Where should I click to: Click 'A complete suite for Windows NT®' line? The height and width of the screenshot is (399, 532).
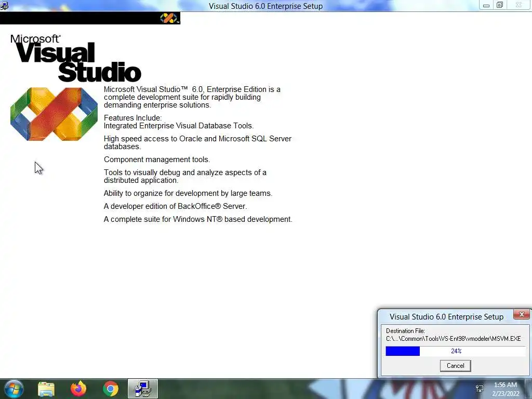[198, 219]
